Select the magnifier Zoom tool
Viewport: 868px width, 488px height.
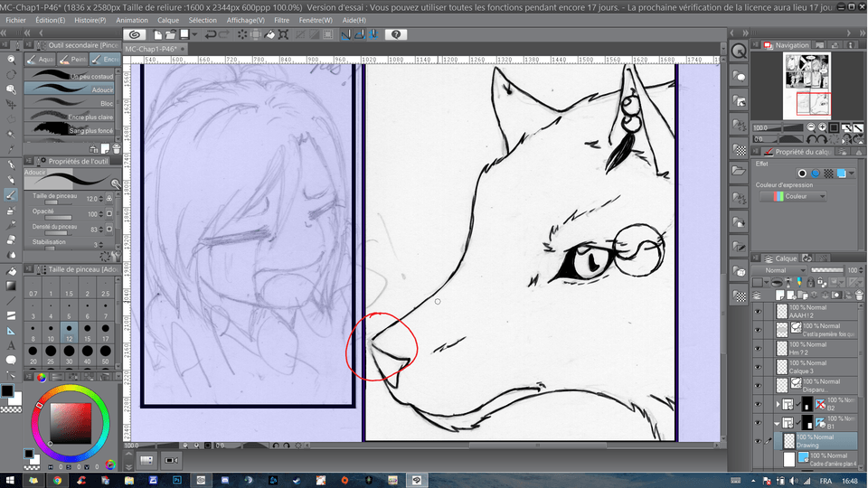[11, 57]
